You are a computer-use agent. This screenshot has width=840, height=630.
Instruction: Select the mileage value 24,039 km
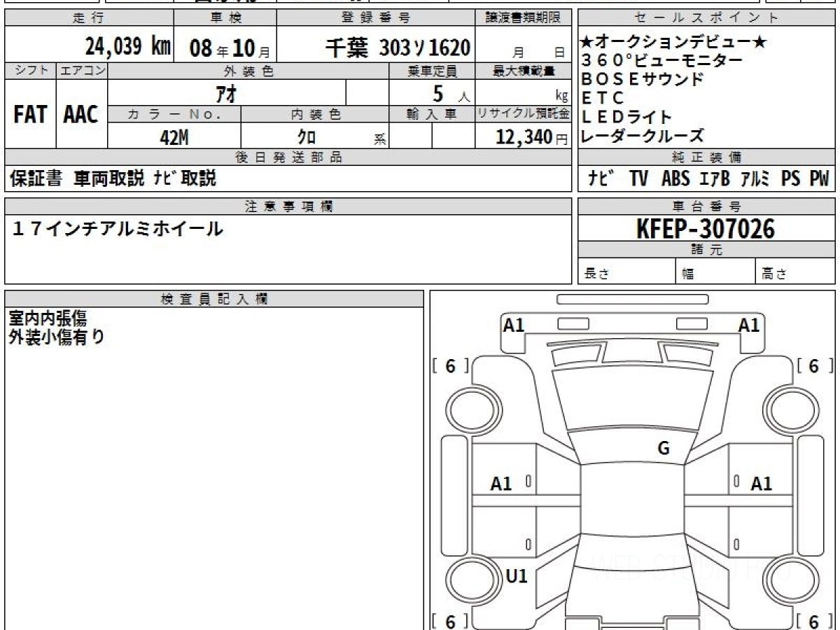128,47
